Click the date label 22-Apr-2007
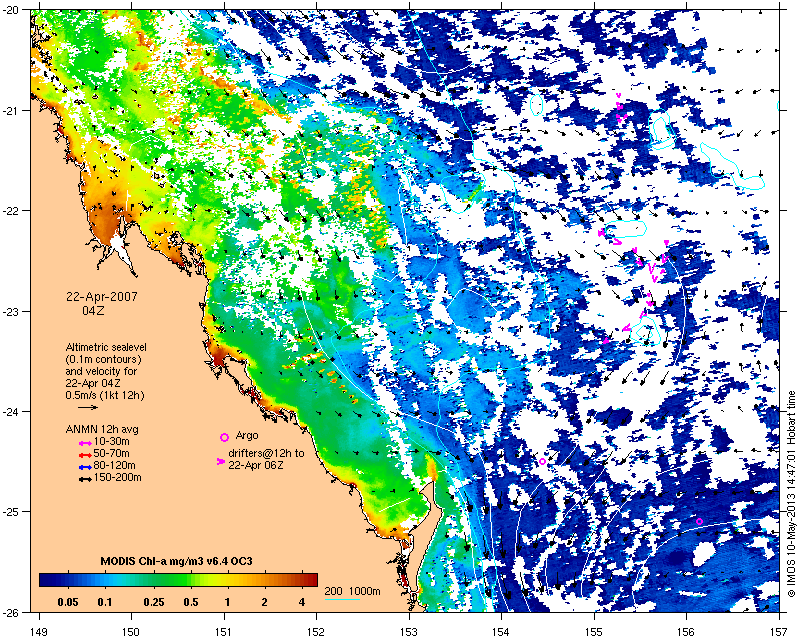 pos(102,297)
